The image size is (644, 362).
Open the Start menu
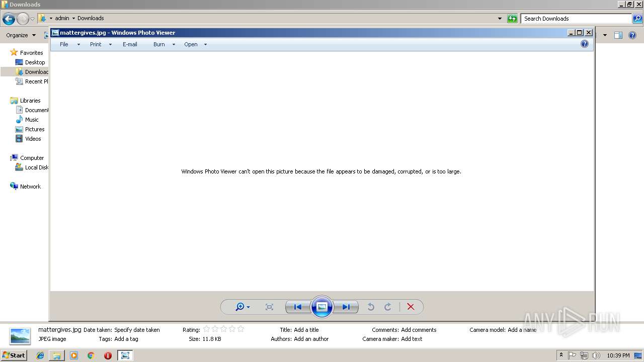tap(14, 355)
